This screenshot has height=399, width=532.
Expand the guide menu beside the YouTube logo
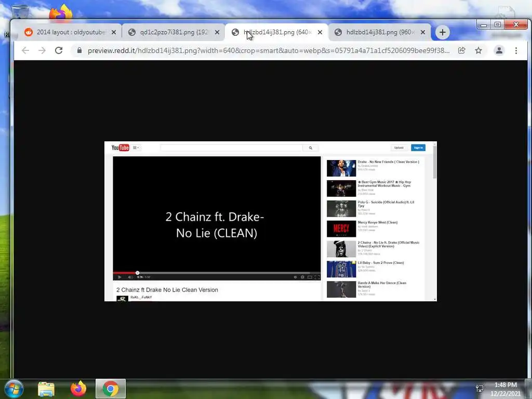pyautogui.click(x=136, y=148)
